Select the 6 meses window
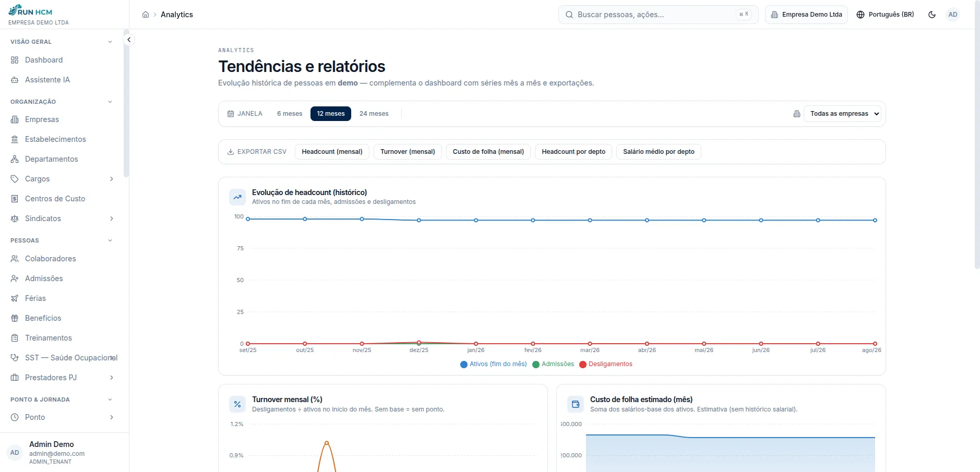Viewport: 980px width, 472px height. point(290,114)
